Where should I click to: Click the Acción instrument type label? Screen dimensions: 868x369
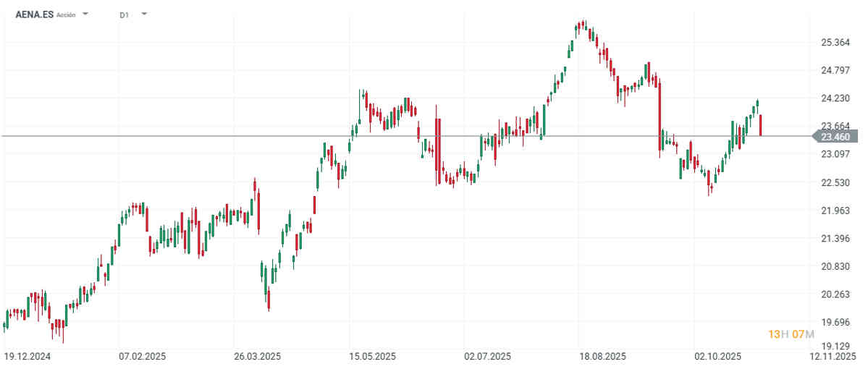(x=66, y=14)
